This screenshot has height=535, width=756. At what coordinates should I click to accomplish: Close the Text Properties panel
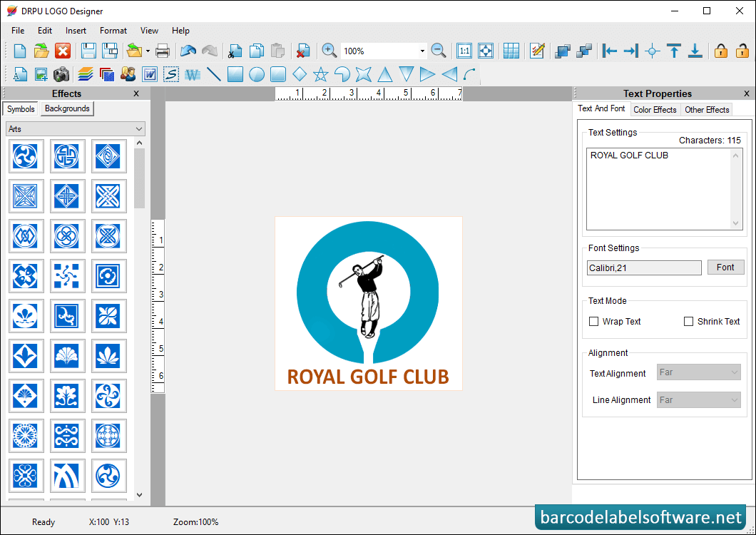pos(746,93)
